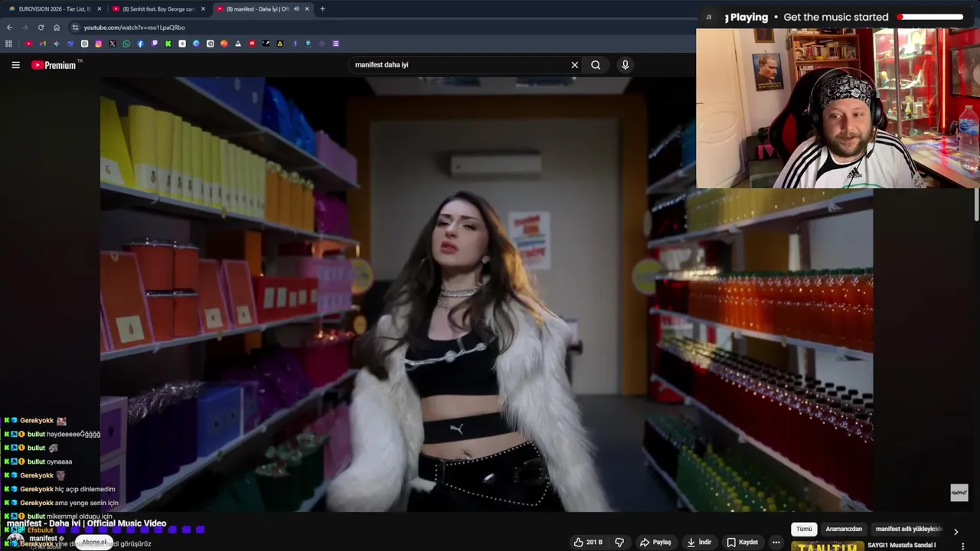Image resolution: width=980 pixels, height=551 pixels.
Task: Save the video with Kaydet
Action: [x=743, y=542]
